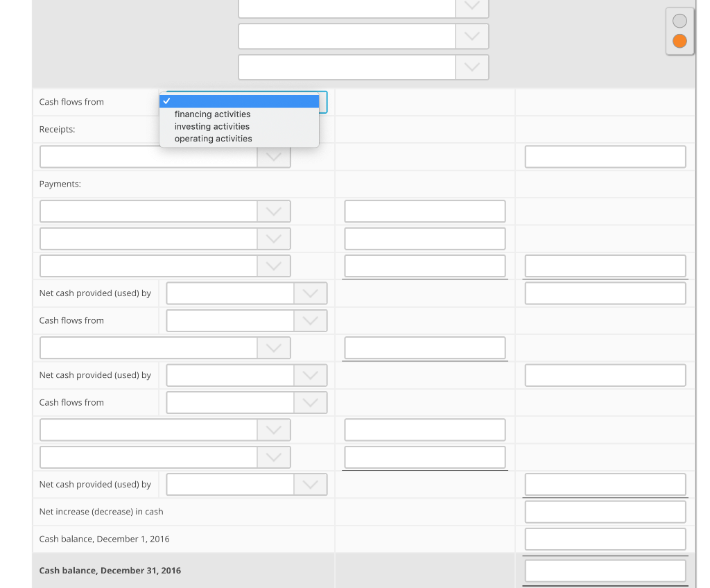Click the 'Cash balance, December 1, 2016' label

tap(104, 539)
